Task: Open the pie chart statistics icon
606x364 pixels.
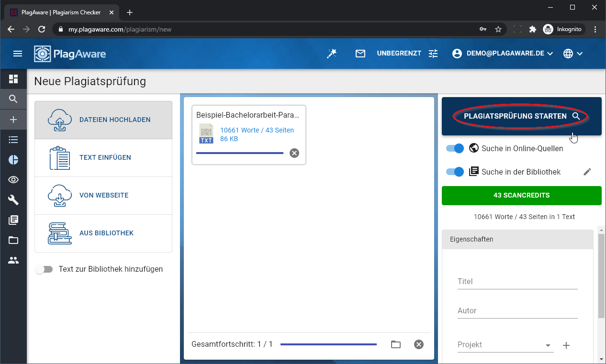Action: pyautogui.click(x=13, y=160)
